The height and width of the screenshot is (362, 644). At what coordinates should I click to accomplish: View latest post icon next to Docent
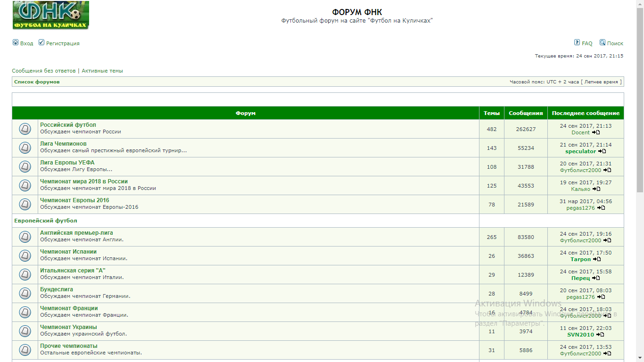tap(596, 132)
